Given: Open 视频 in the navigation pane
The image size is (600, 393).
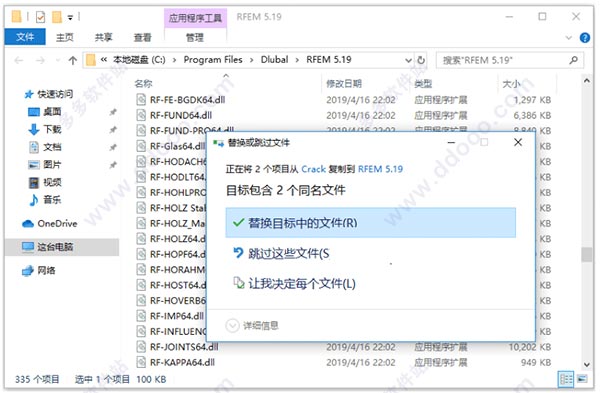Looking at the screenshot, I should click(x=52, y=182).
